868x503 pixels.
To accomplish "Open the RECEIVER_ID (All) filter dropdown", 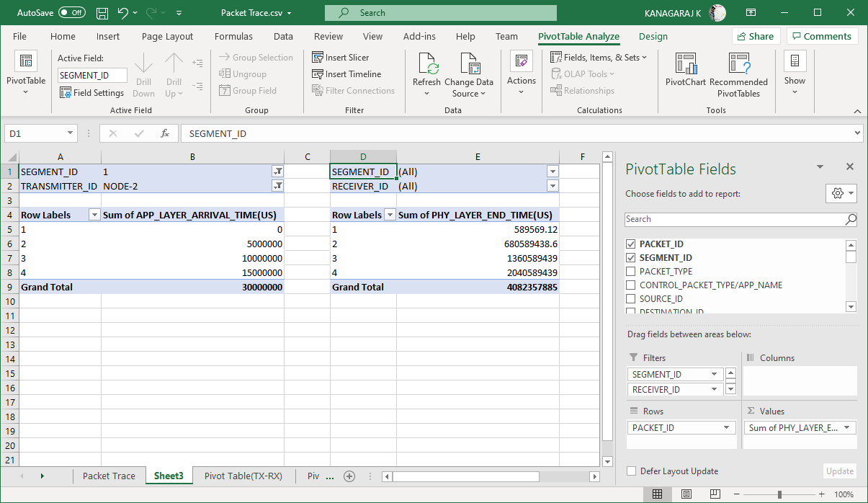I will (x=552, y=186).
